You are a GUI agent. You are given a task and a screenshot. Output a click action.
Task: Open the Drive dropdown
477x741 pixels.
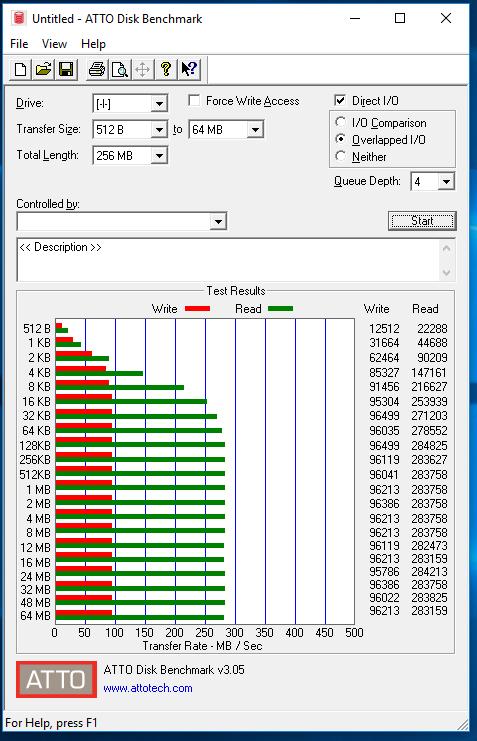160,104
